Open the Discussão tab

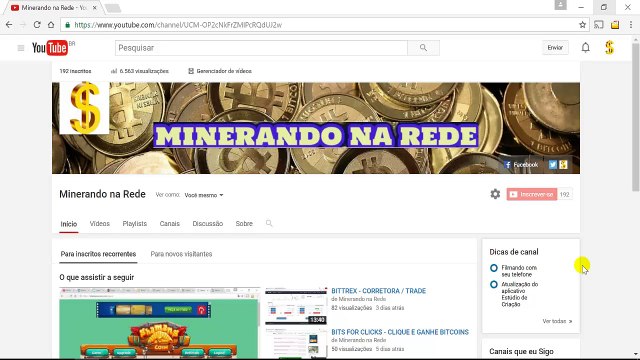click(208, 224)
